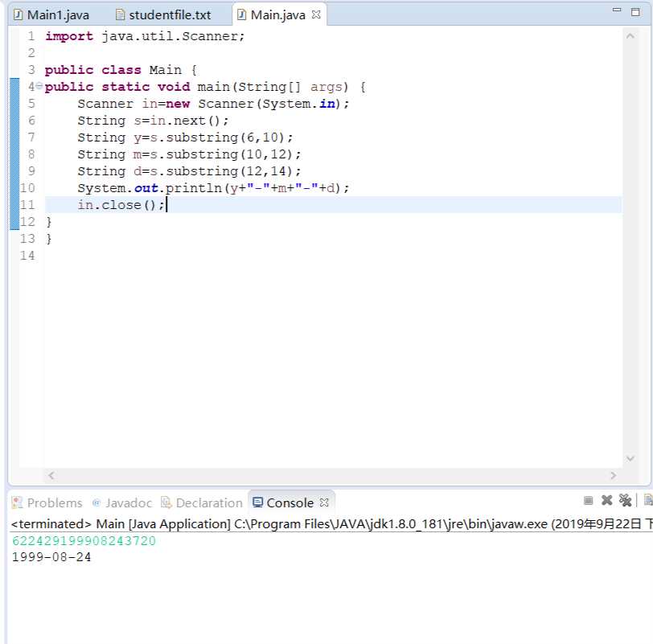Click the Clear Console icon
Viewport: 653px width, 644px height.
tap(648, 500)
